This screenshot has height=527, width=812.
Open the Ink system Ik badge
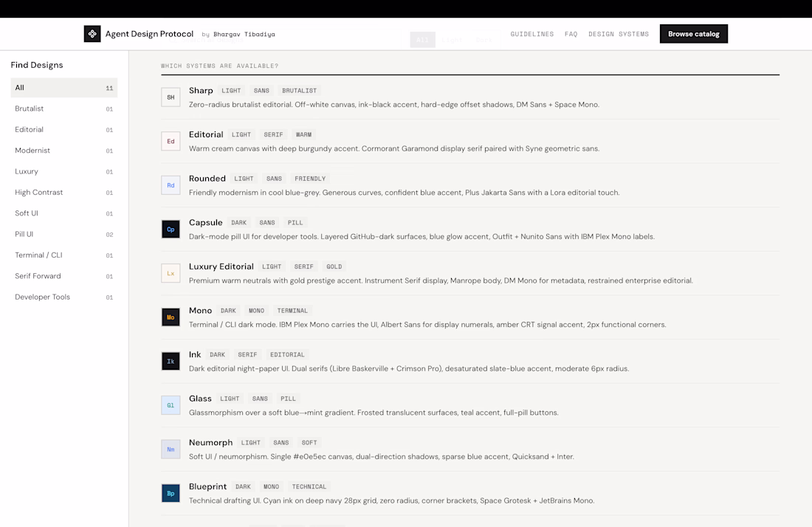[x=171, y=362]
